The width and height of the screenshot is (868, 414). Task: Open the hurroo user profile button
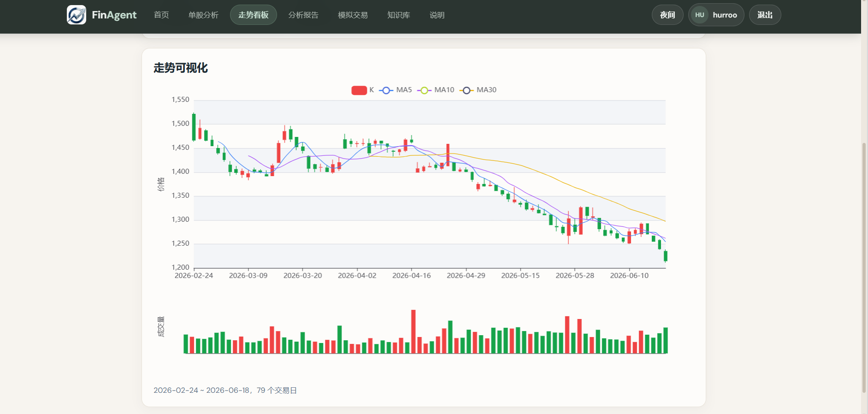[716, 15]
